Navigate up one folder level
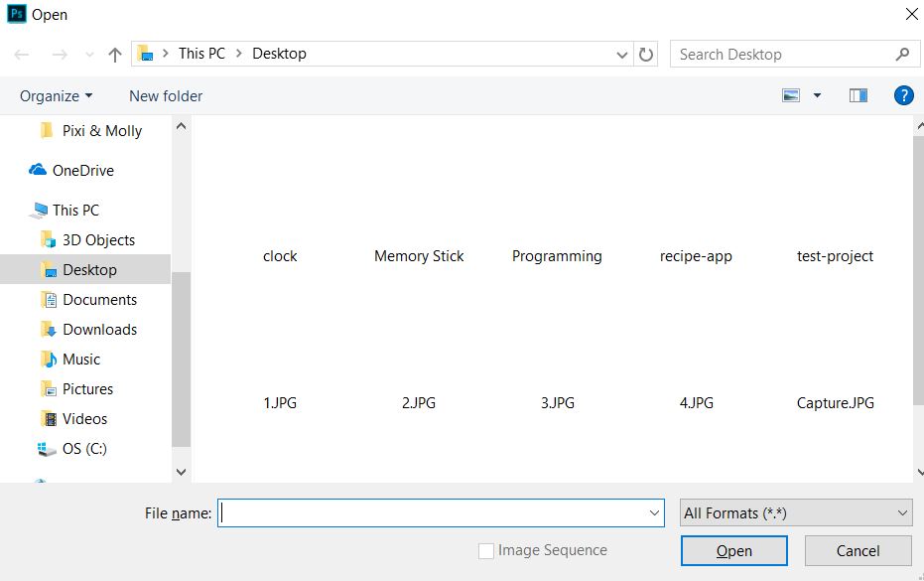 click(114, 54)
